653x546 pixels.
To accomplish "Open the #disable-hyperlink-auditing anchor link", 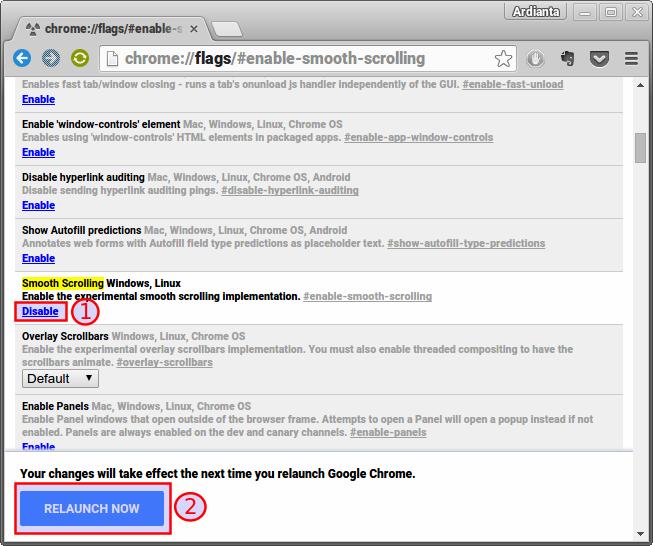I will (290, 190).
